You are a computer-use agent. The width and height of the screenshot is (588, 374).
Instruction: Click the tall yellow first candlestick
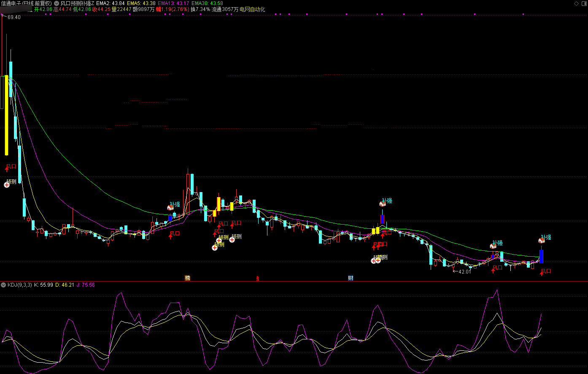[x=6, y=115]
